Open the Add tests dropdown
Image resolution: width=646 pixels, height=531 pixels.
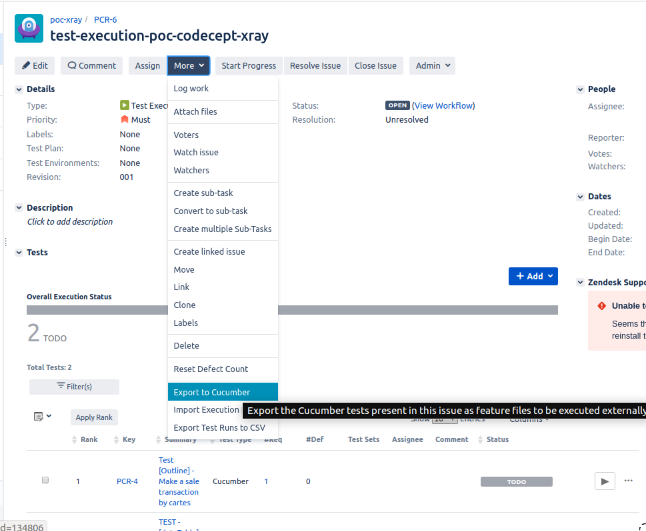pyautogui.click(x=533, y=276)
